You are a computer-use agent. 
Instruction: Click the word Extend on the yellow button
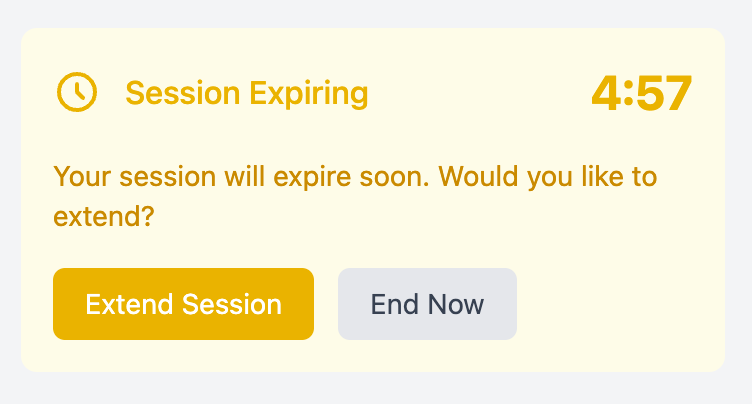(129, 304)
